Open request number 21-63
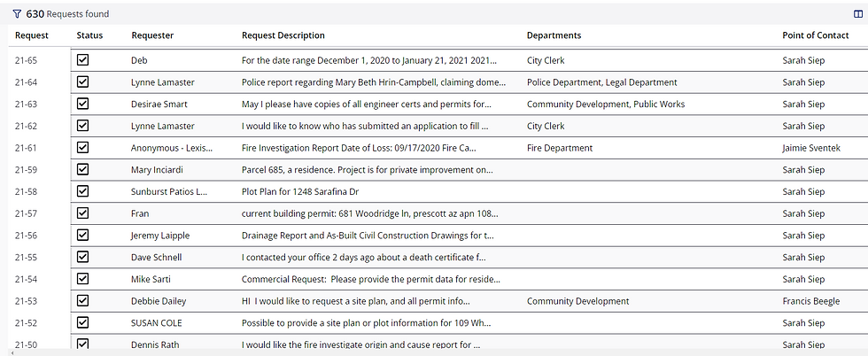Viewport: 868px width, 356px height. (x=26, y=104)
